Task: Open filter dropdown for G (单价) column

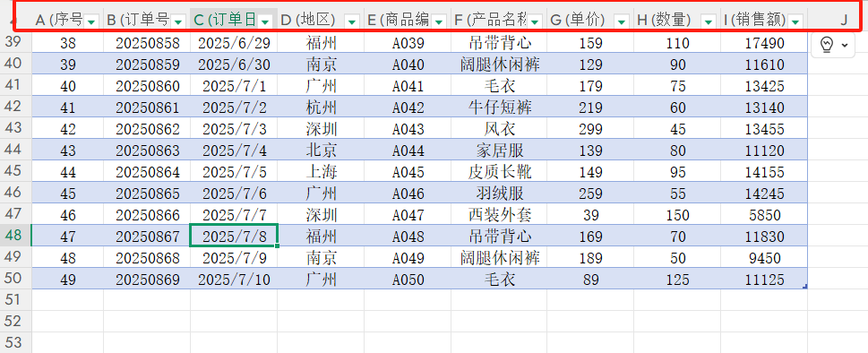Action: [x=622, y=22]
